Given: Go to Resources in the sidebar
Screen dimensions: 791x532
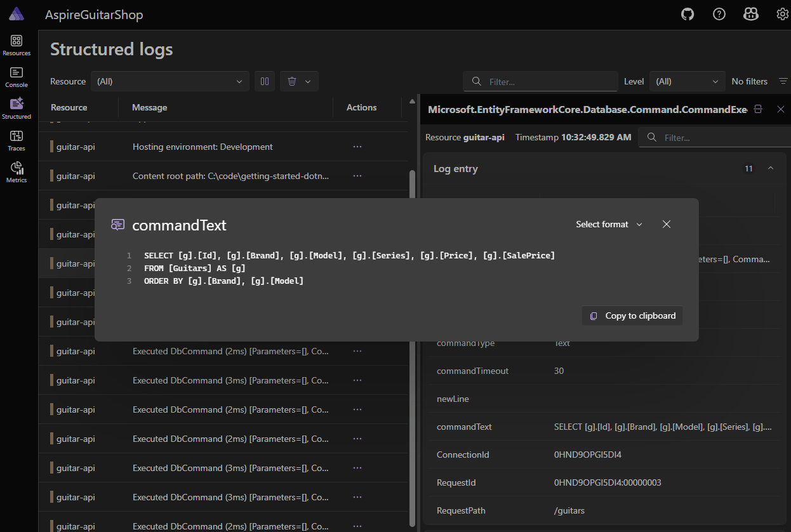Looking at the screenshot, I should point(17,45).
